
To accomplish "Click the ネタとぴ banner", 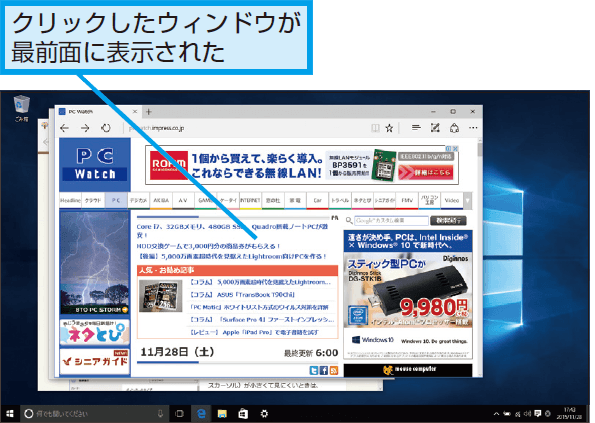I will click(x=94, y=332).
